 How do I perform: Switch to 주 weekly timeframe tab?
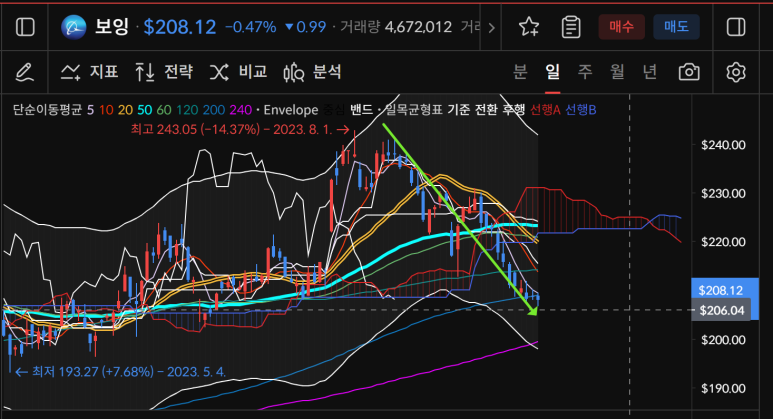(x=585, y=72)
